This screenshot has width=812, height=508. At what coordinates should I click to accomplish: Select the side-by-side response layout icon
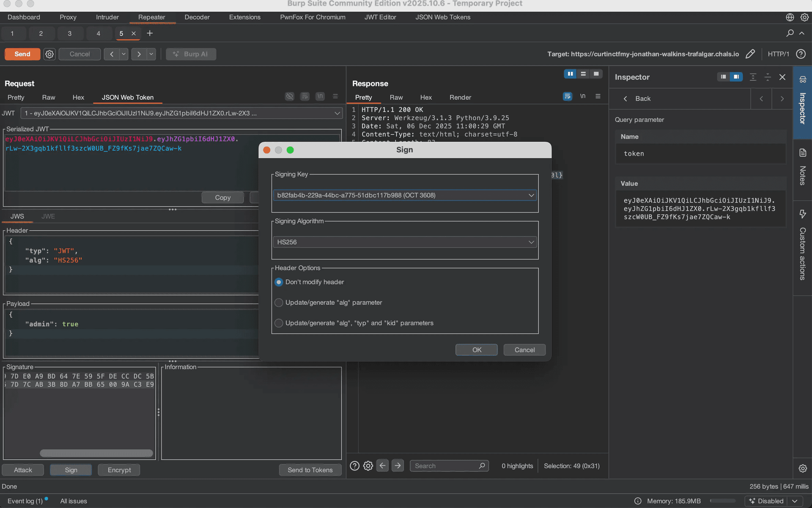(x=570, y=74)
